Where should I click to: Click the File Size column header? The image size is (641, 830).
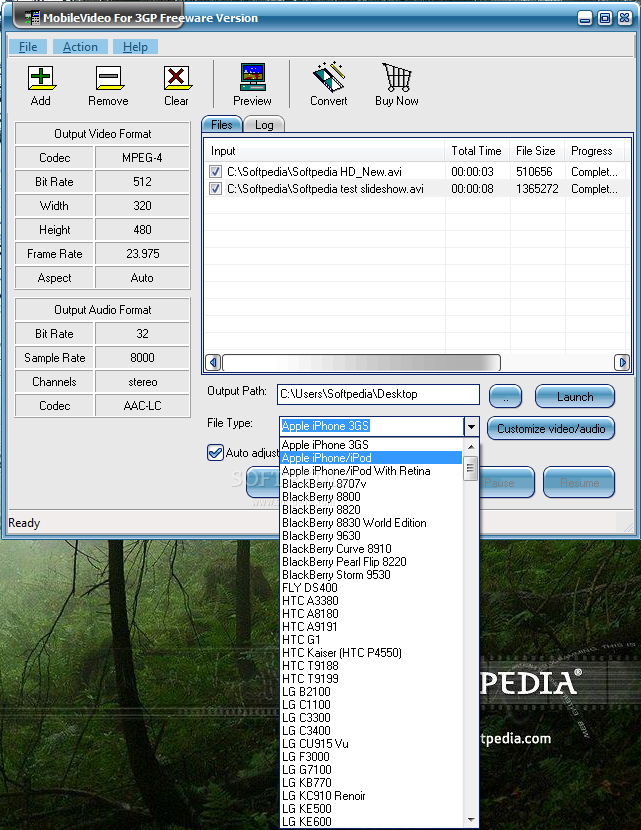tap(537, 151)
